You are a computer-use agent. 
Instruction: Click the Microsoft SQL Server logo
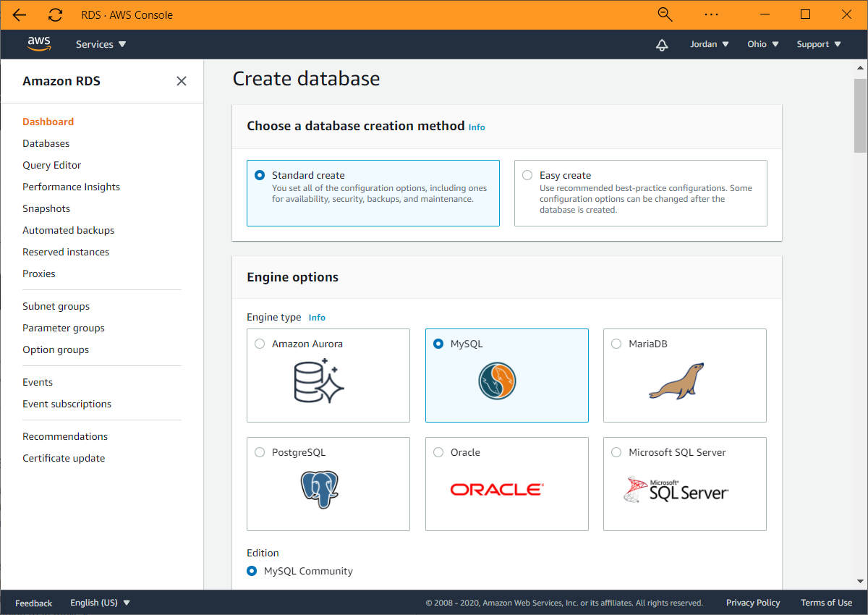tap(676, 489)
